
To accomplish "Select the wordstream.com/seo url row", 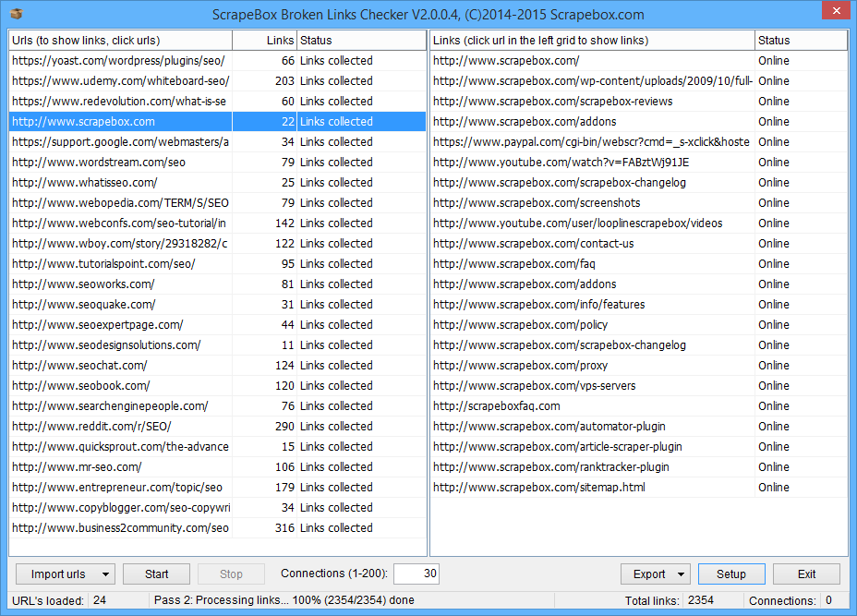I will coord(217,163).
